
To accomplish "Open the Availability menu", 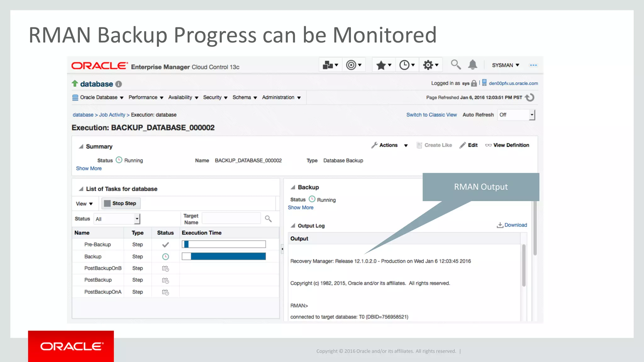I will click(x=183, y=97).
